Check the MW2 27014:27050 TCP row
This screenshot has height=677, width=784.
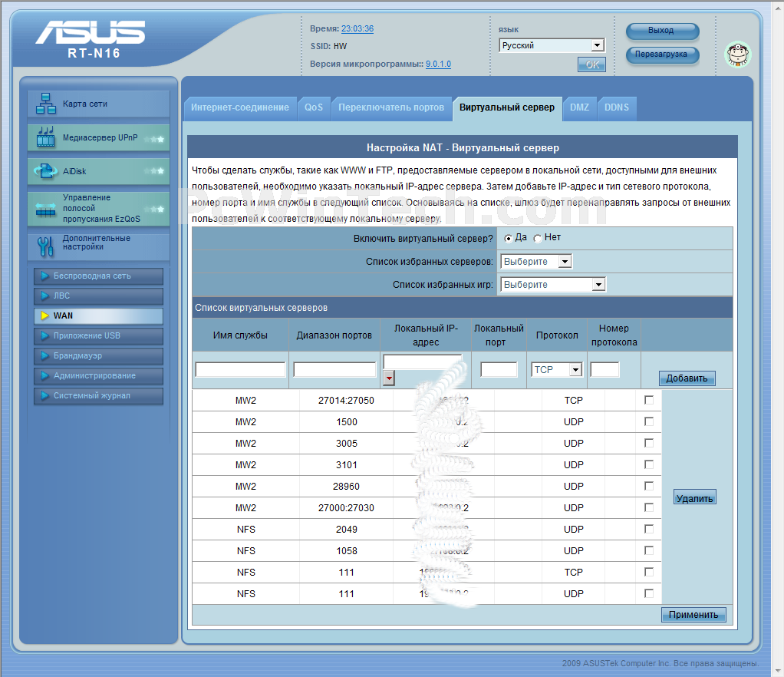pos(649,400)
